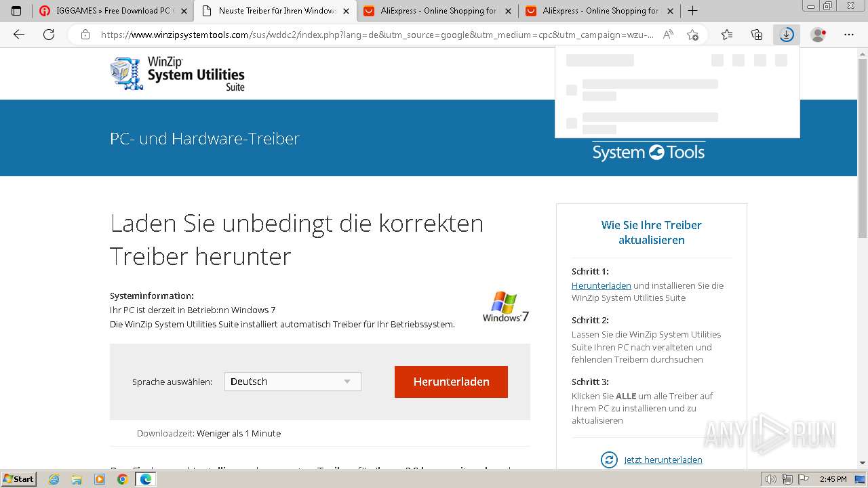This screenshot has height=488, width=868.
Task: Toggle the Downloads flyout button
Action: (x=787, y=35)
